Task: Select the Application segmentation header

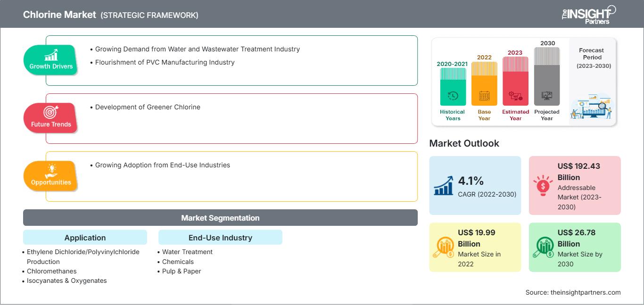Action: (x=85, y=238)
